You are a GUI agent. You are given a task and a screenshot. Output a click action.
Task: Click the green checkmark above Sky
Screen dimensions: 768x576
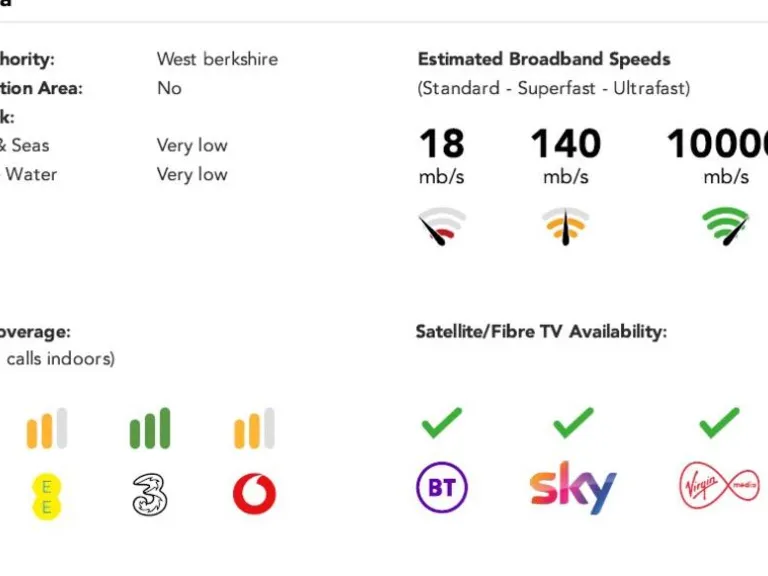point(573,423)
